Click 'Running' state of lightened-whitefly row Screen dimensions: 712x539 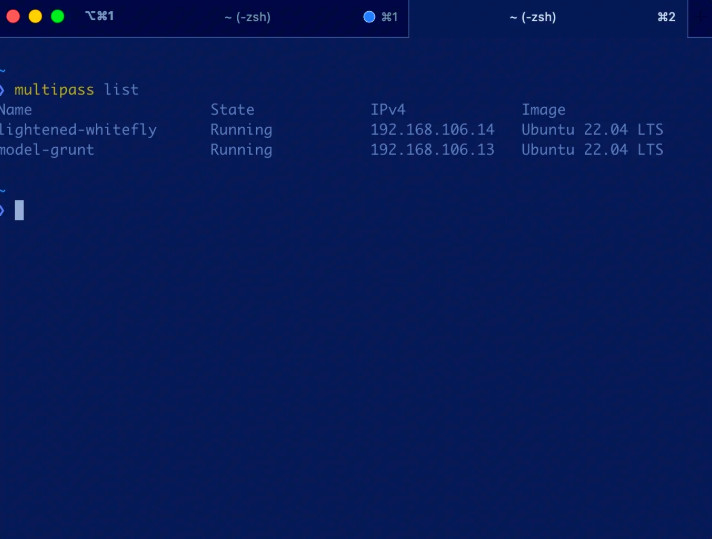click(241, 130)
